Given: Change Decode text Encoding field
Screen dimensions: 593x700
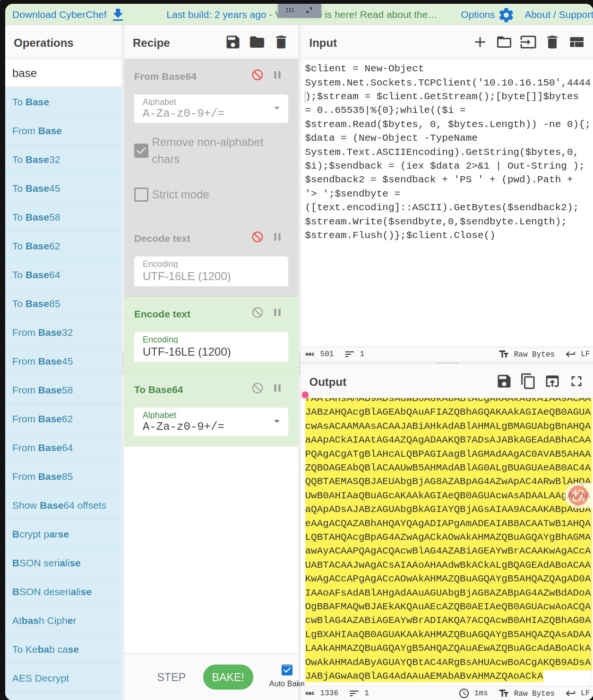Looking at the screenshot, I should (211, 271).
